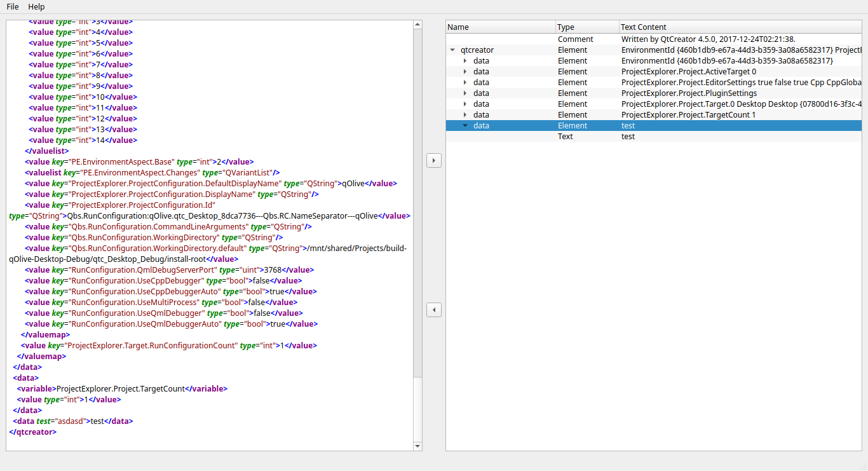This screenshot has height=471, width=868.
Task: Click the value int 14 line
Action: coord(83,140)
